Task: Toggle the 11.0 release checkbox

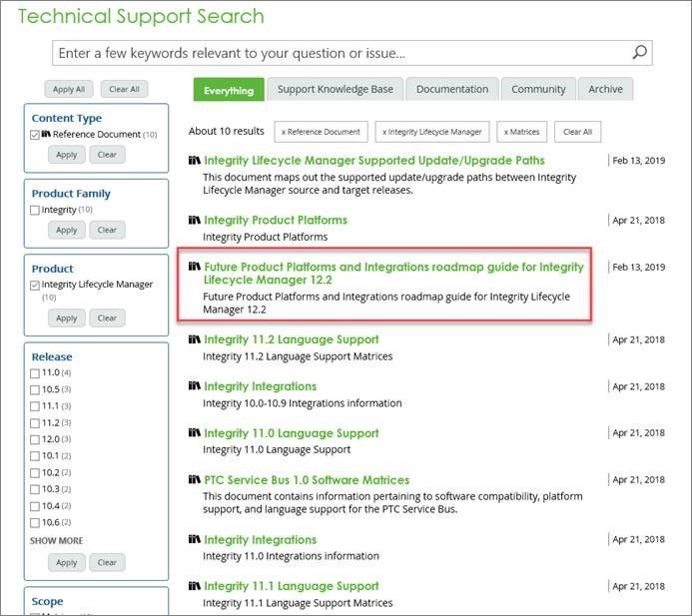Action: point(35,372)
